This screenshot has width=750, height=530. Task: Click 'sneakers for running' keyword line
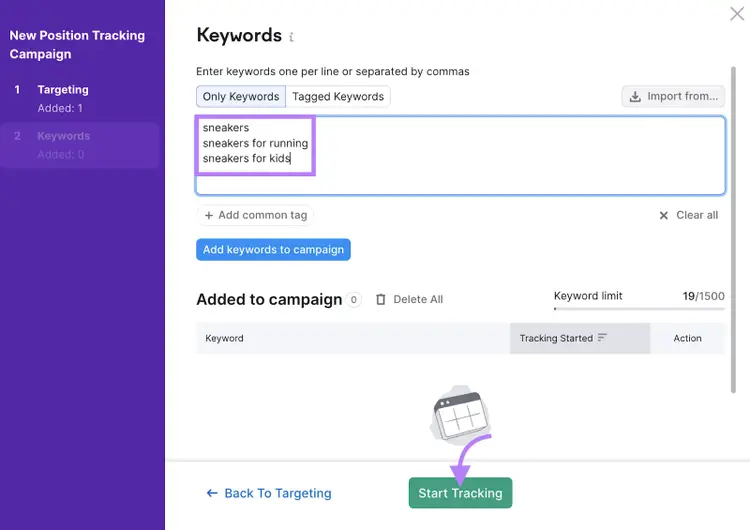tap(255, 143)
